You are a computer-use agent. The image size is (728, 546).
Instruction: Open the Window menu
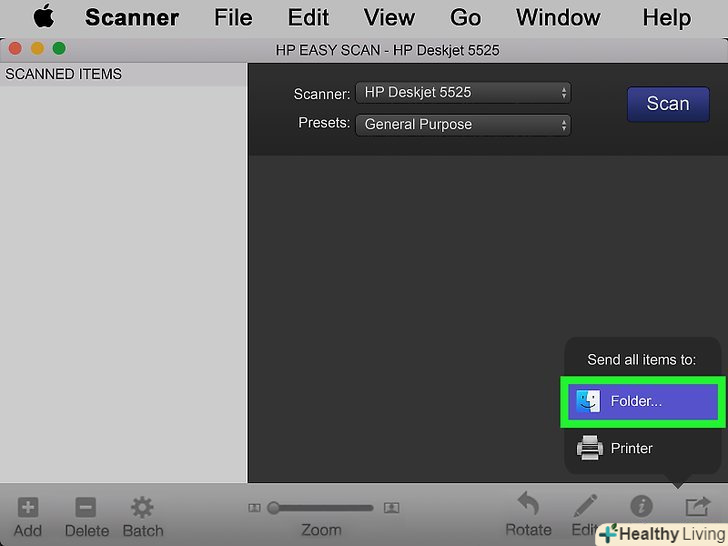point(558,18)
